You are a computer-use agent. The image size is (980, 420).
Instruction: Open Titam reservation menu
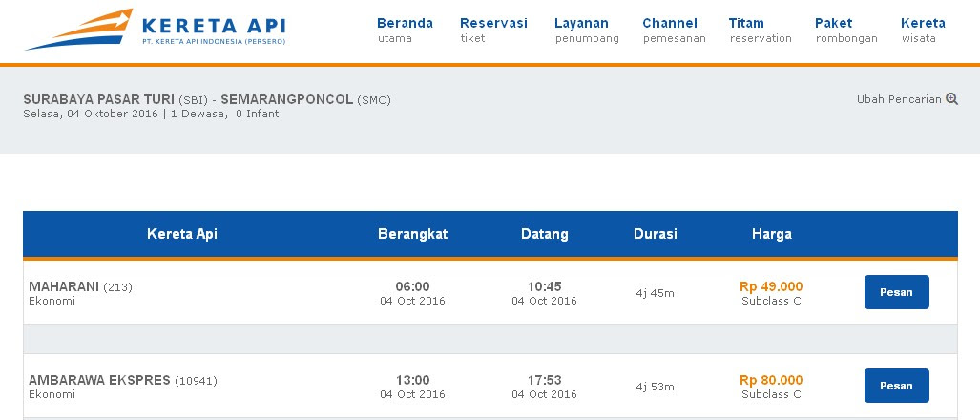tap(760, 30)
